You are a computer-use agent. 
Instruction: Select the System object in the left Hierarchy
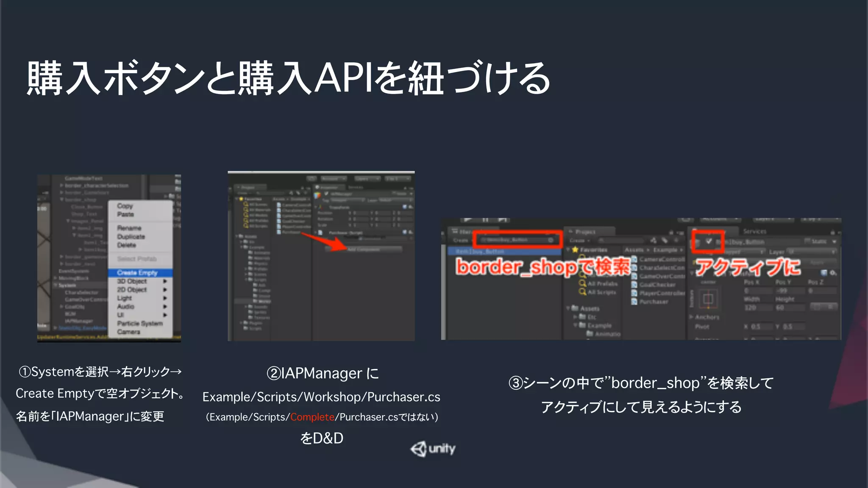68,286
